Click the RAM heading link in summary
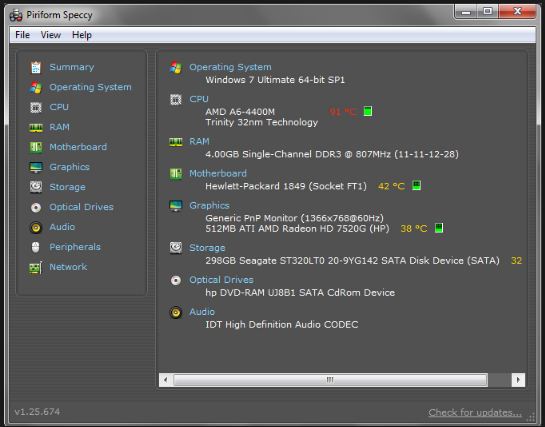 click(199, 141)
